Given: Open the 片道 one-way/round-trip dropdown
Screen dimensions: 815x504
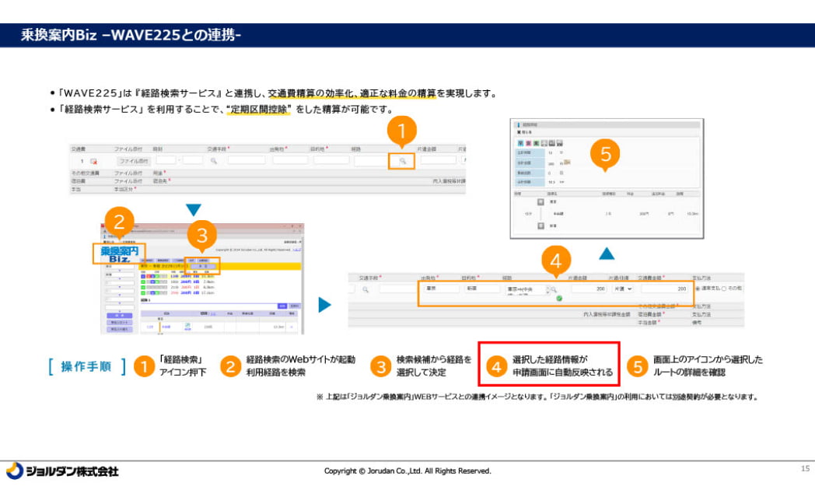Looking at the screenshot, I should [x=623, y=289].
